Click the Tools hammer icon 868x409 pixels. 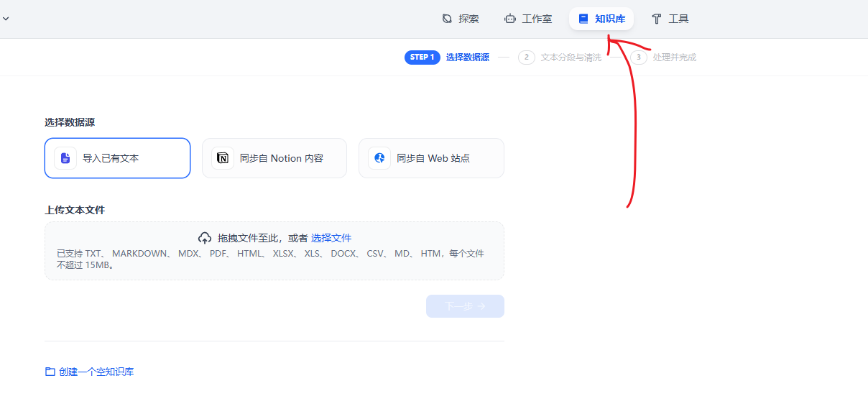click(x=657, y=19)
